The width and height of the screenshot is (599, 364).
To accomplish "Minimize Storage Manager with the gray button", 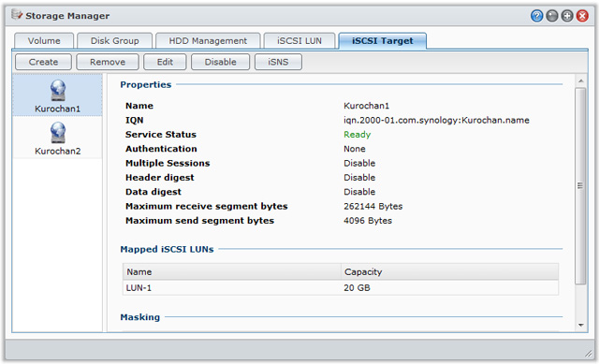I will pyautogui.click(x=551, y=16).
